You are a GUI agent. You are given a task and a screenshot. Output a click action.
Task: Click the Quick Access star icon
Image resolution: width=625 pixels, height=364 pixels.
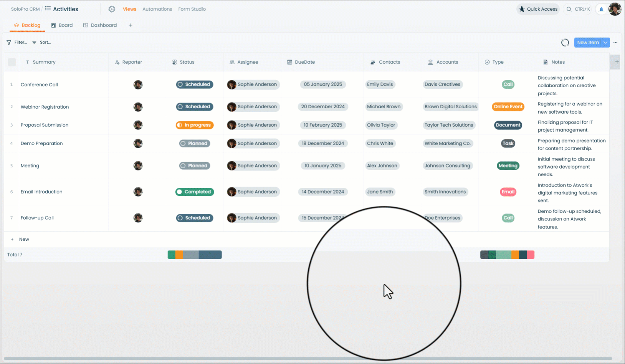(522, 9)
